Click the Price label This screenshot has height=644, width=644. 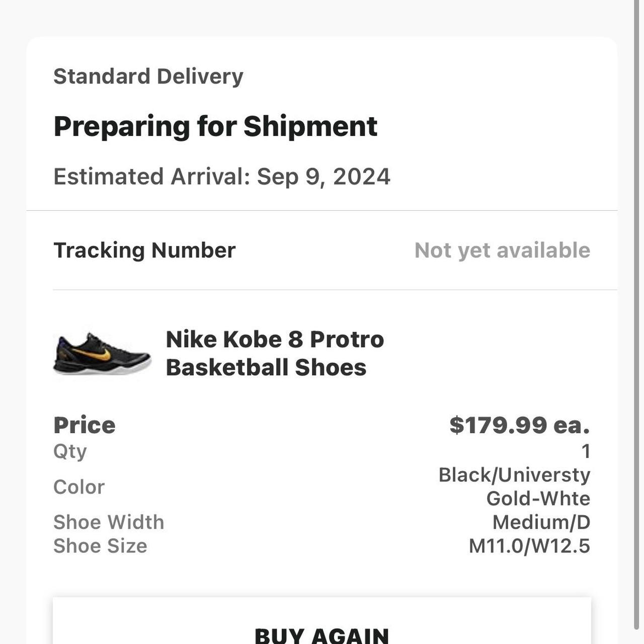pos(85,424)
